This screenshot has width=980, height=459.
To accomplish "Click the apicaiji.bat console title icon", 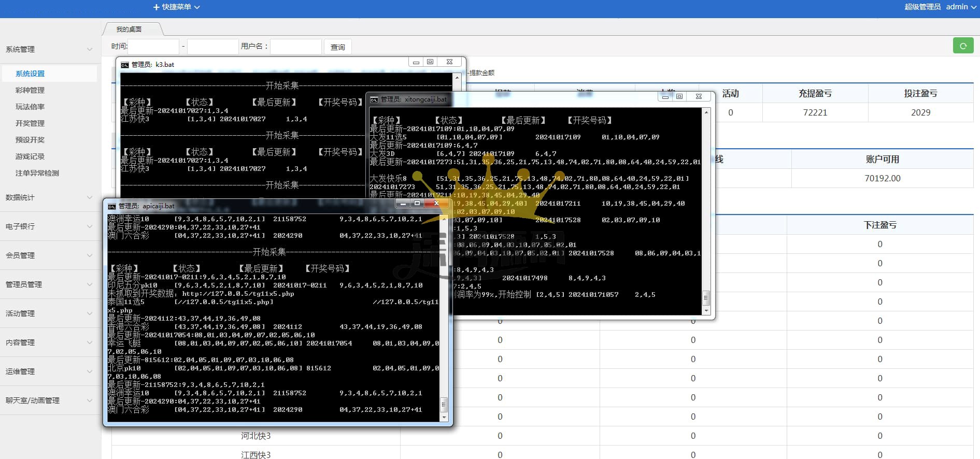I will tap(111, 206).
